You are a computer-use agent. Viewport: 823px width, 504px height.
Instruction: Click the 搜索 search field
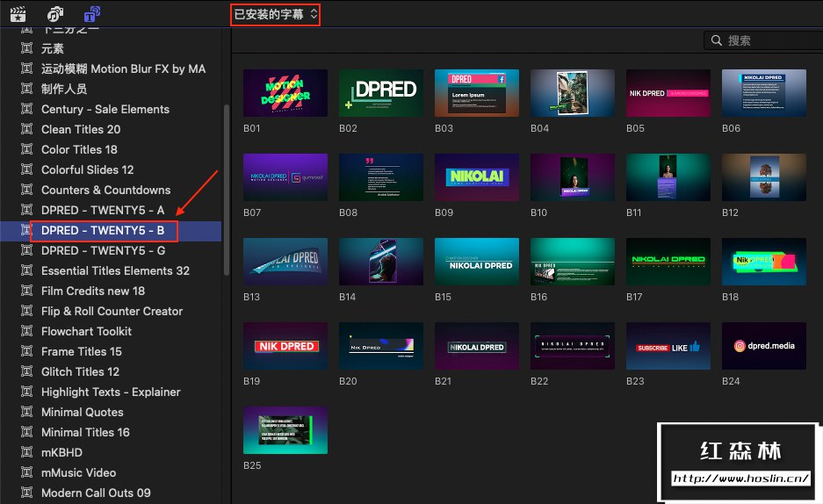pyautogui.click(x=763, y=40)
